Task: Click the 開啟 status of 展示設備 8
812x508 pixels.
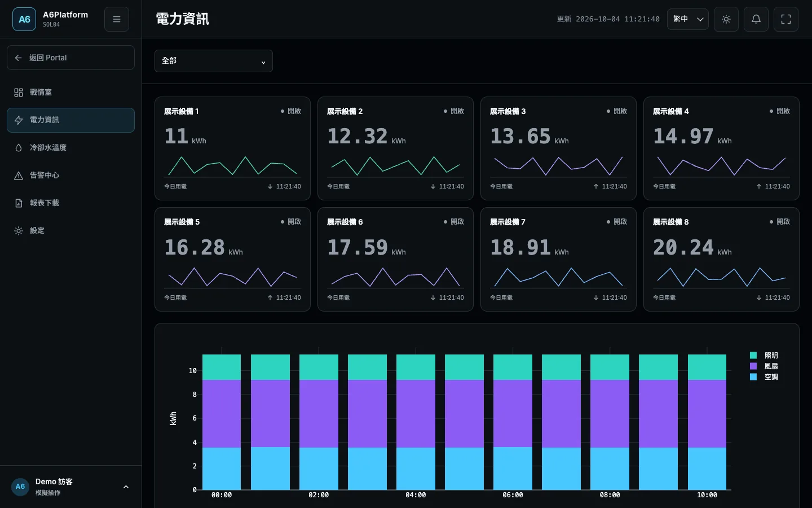Action: pos(780,222)
